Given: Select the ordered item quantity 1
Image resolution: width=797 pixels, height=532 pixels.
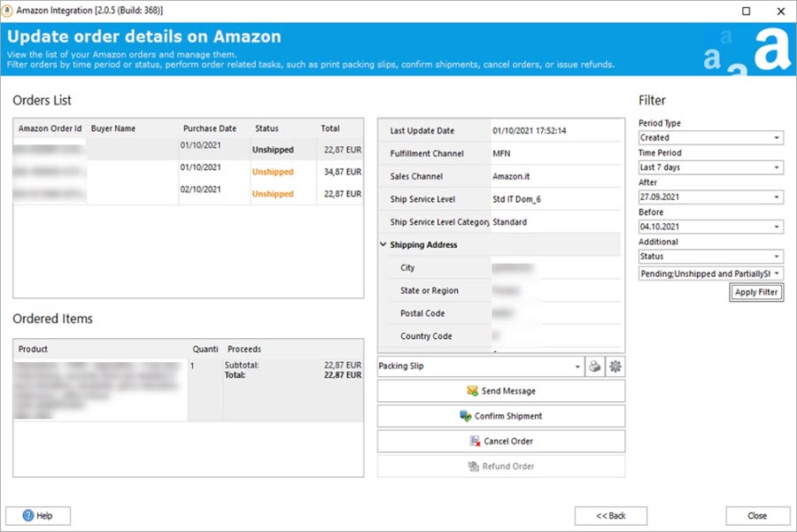Looking at the screenshot, I should pyautogui.click(x=192, y=366).
